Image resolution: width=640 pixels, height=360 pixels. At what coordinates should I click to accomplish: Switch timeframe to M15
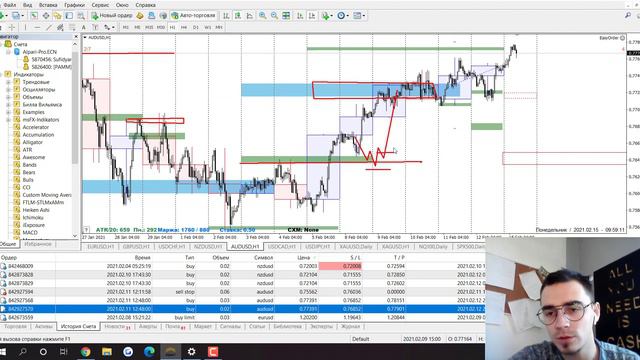point(149,27)
